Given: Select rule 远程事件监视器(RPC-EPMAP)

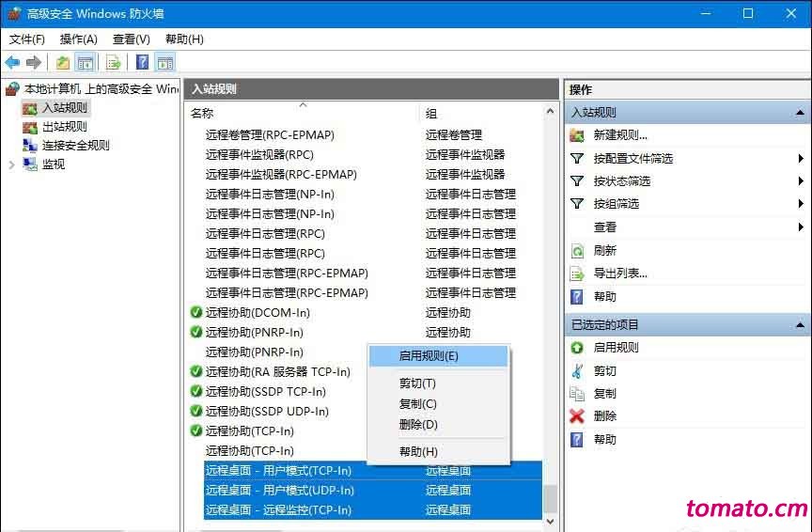Looking at the screenshot, I should click(x=281, y=175).
